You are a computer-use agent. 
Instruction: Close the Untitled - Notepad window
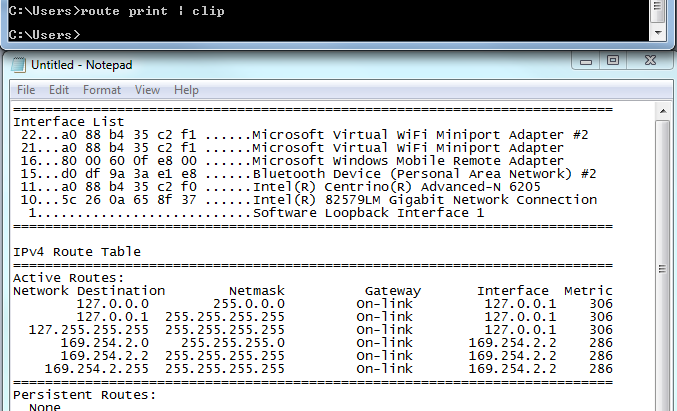tap(651, 61)
